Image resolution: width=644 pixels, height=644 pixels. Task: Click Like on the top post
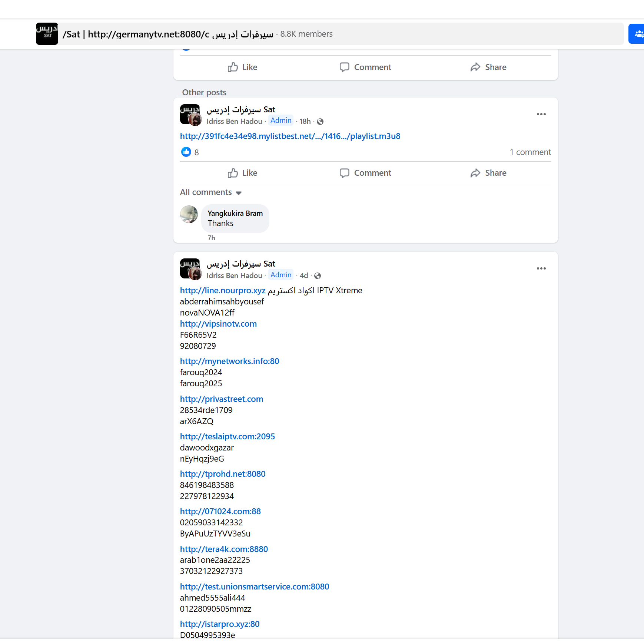(242, 67)
